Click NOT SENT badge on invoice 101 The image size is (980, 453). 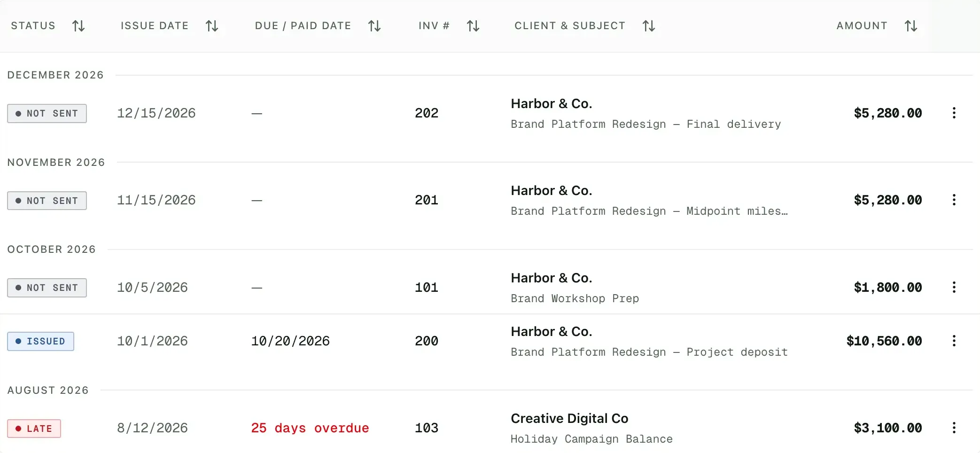coord(47,288)
